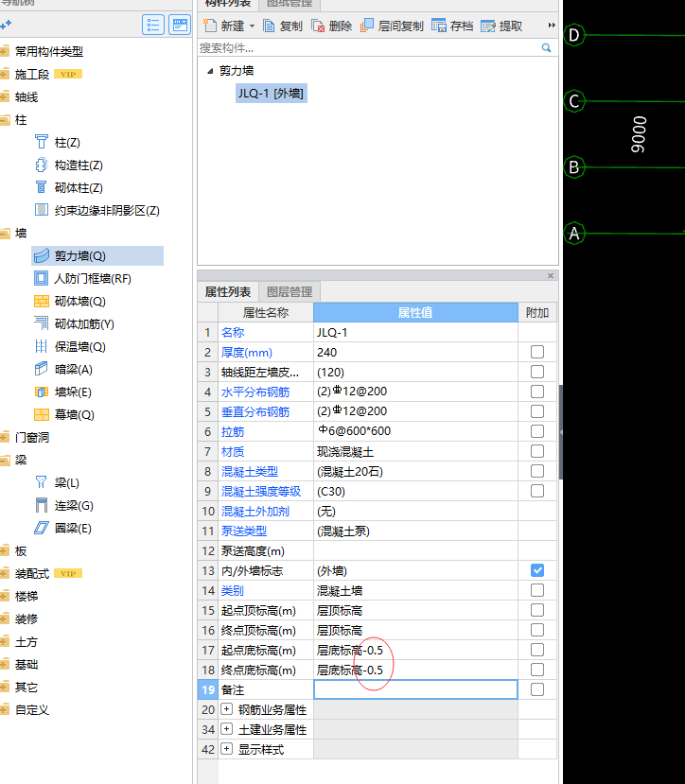The width and height of the screenshot is (685, 784).
Task: Toggle 附加 checkbox for 备注
Action: pos(537,689)
